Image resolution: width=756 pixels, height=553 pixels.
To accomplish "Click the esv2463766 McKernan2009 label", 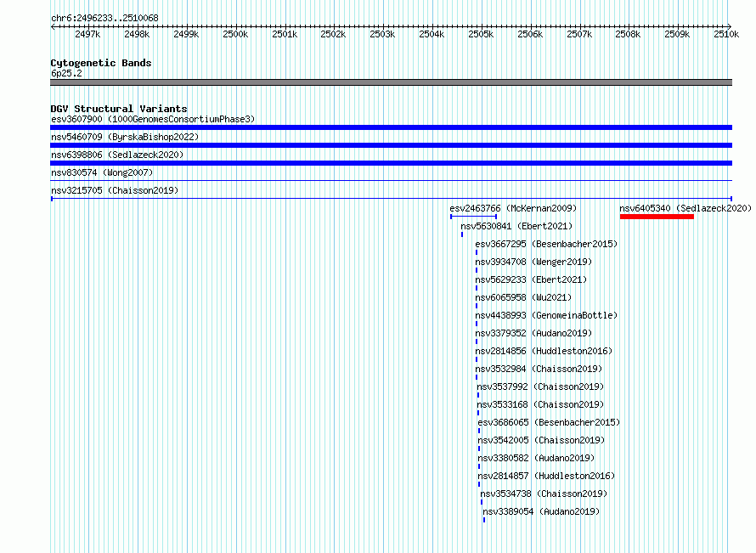I will pos(513,208).
